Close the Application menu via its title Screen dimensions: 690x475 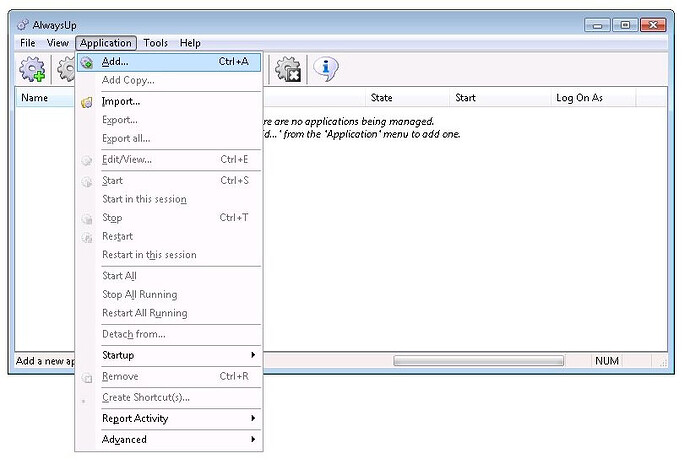tap(106, 43)
